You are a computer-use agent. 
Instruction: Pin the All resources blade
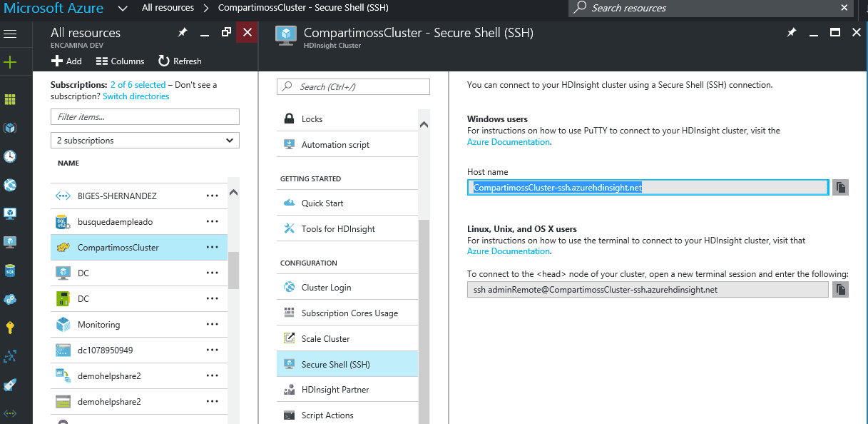pos(183,33)
